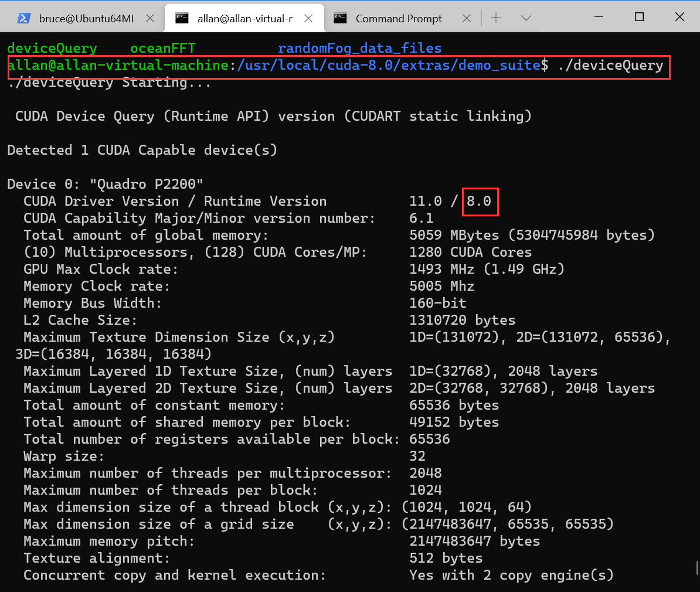Click the 2147483647 bytes memory pitch value
Image resolution: width=700 pixels, height=592 pixels.
click(474, 541)
